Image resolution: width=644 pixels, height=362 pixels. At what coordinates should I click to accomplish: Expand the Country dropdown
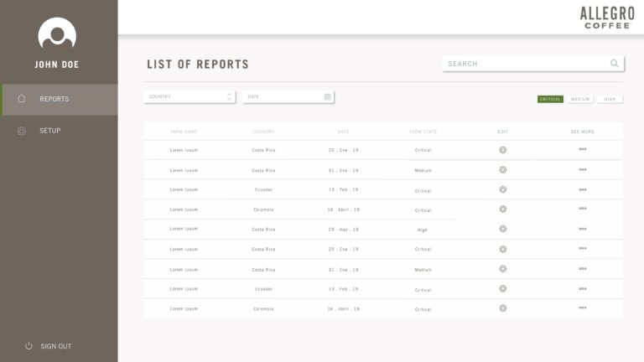(x=190, y=96)
